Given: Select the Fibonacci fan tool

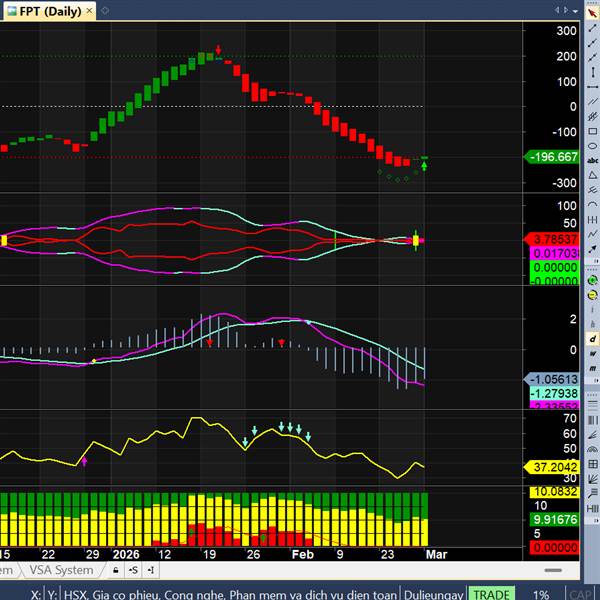Looking at the screenshot, I should point(592,435).
